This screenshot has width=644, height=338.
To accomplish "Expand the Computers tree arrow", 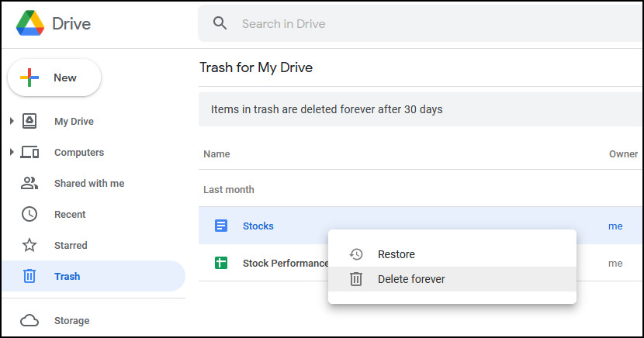I will pyautogui.click(x=12, y=152).
